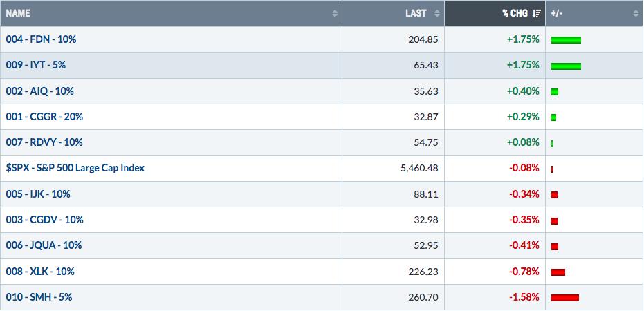This screenshot has width=644, height=311.
Task: Open the 003 - CGDV - 10% entry
Action: coord(45,220)
